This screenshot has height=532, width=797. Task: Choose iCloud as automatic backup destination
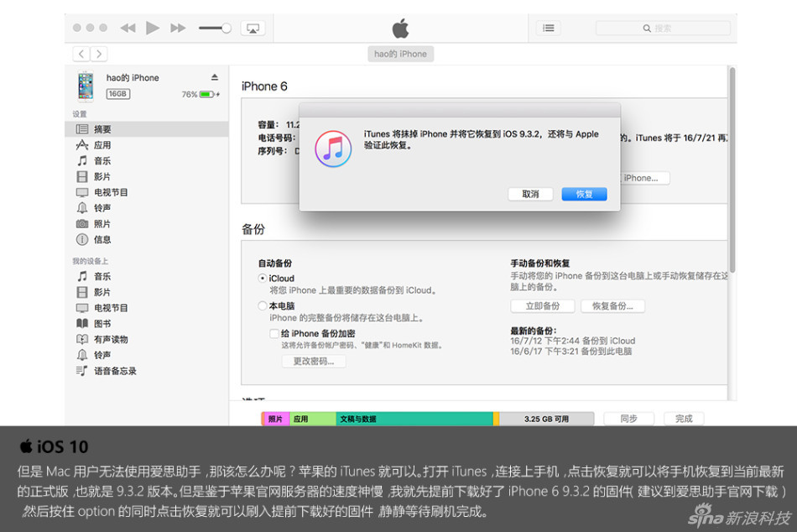[x=262, y=277]
